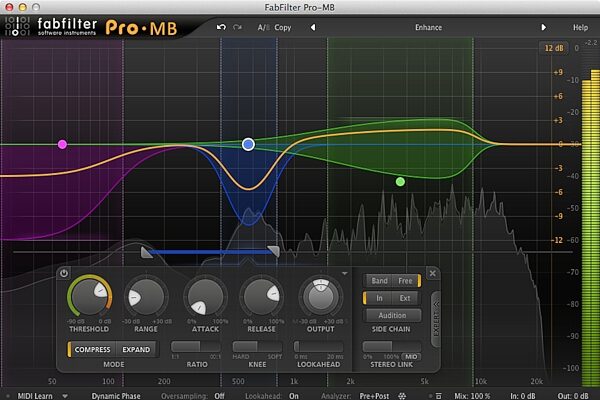Click the Copy button
Image resolution: width=600 pixels, height=400 pixels.
click(283, 28)
